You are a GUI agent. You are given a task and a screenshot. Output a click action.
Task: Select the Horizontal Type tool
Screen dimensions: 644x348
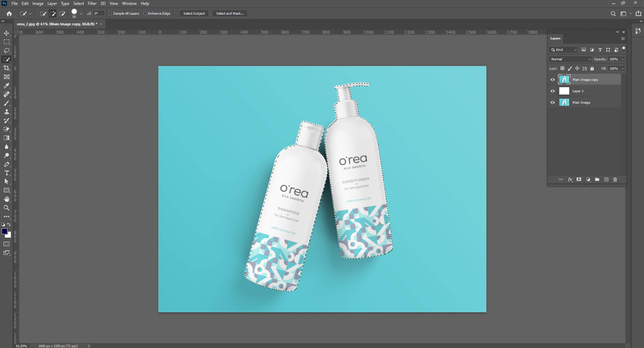click(6, 173)
